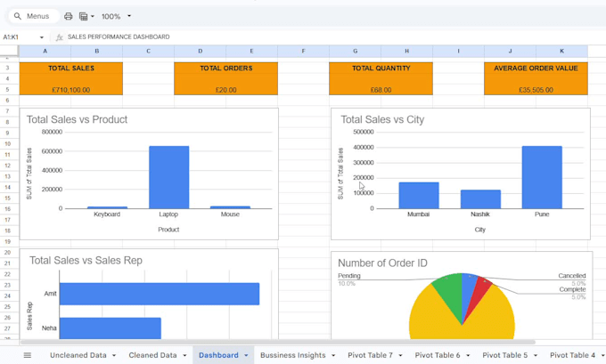The width and height of the screenshot is (606, 364).
Task: Click the Nashik bar in city chart
Action: [x=480, y=199]
